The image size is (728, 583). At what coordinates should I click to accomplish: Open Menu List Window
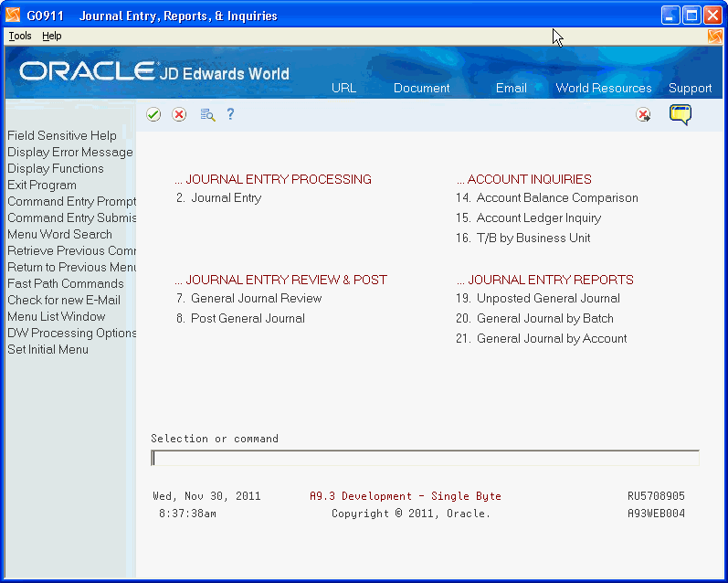(x=57, y=316)
